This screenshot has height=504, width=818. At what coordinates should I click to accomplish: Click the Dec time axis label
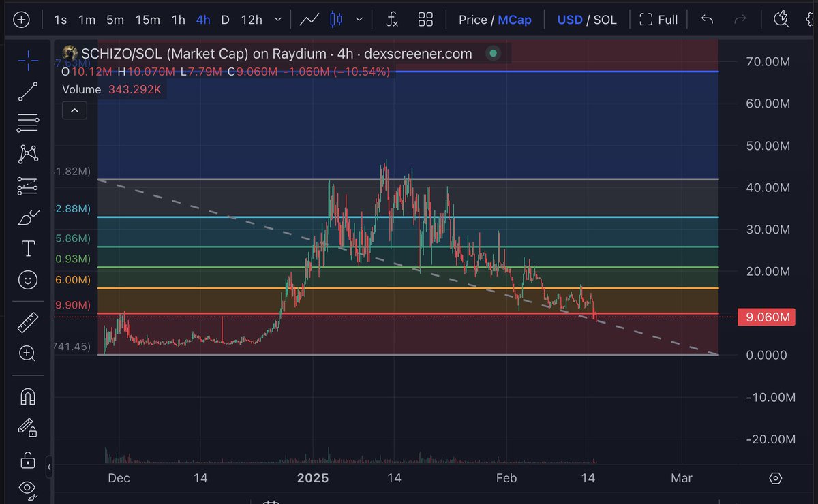click(x=119, y=478)
